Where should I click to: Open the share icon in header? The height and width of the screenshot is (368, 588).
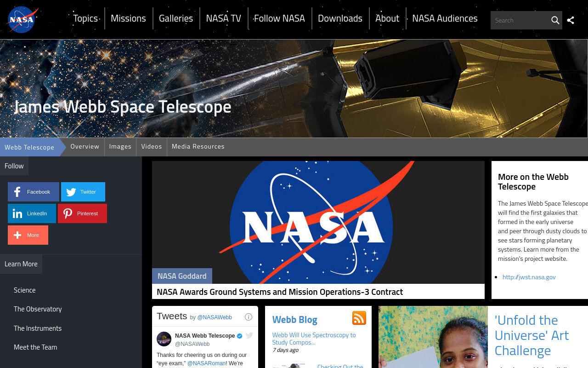pyautogui.click(x=571, y=20)
